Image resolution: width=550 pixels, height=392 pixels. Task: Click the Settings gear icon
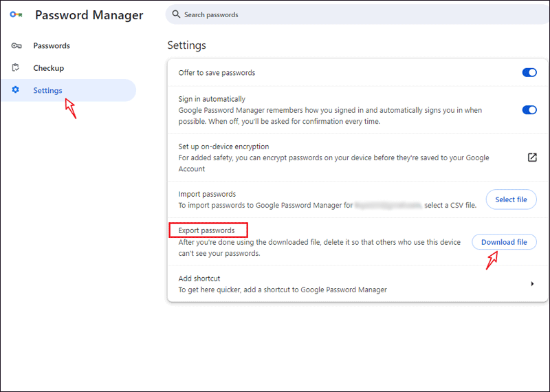(15, 90)
